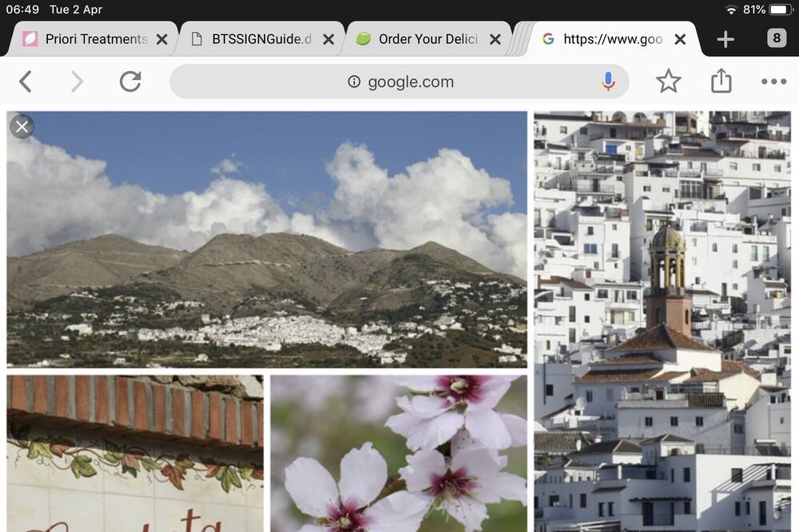The image size is (799, 532).
Task: Go back to the previous page
Action: point(26,81)
